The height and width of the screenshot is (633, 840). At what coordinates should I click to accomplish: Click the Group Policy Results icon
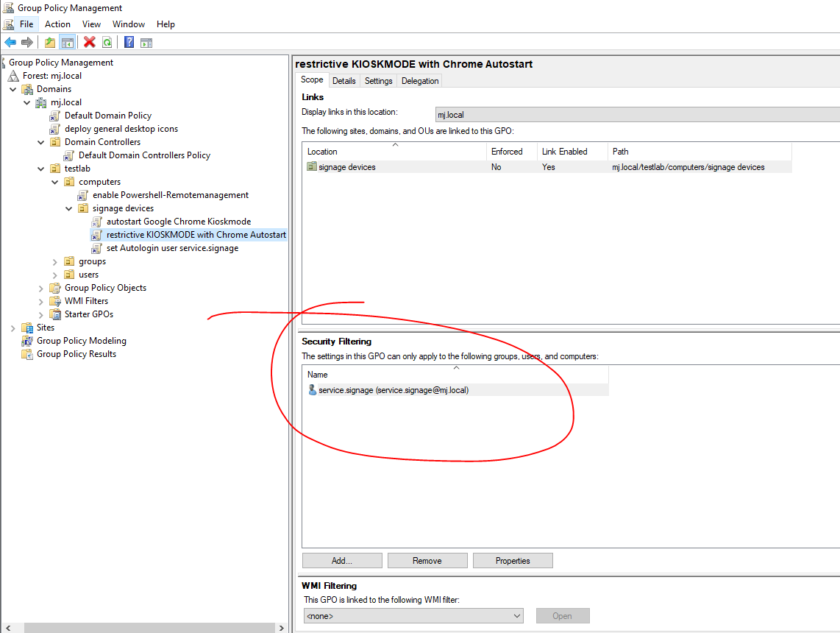(27, 354)
